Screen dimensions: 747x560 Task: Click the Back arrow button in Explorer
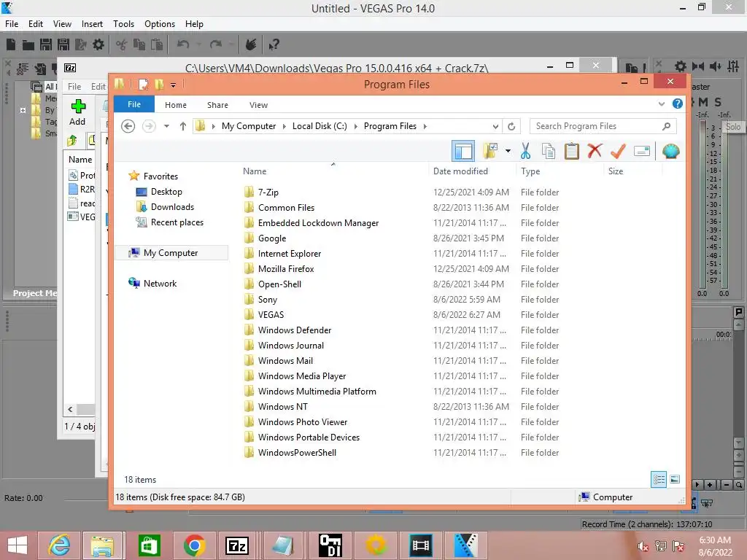(x=128, y=126)
